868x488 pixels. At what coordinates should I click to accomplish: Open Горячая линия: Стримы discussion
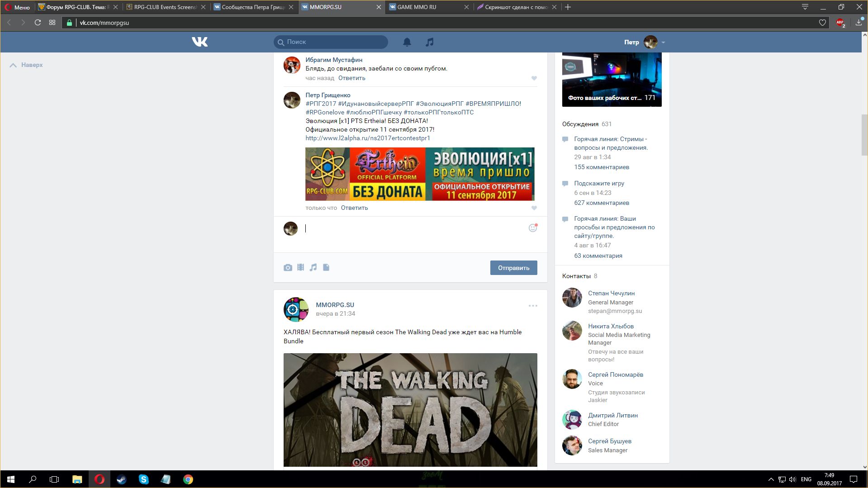pyautogui.click(x=611, y=143)
